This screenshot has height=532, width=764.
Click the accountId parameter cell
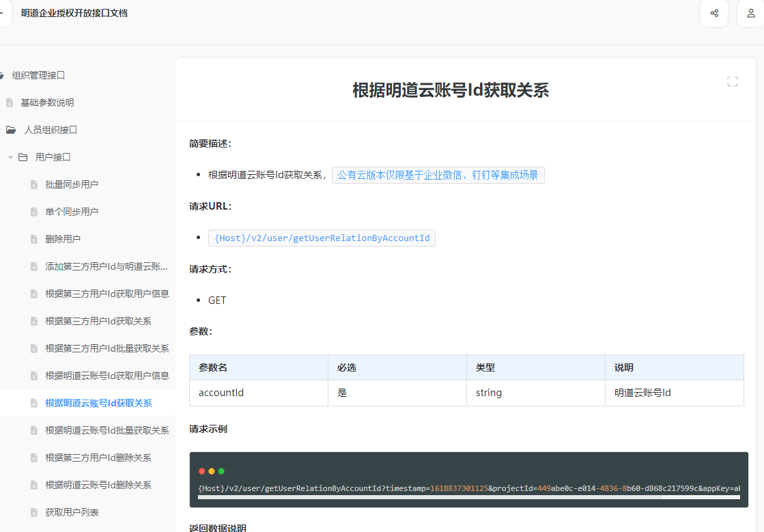(221, 393)
